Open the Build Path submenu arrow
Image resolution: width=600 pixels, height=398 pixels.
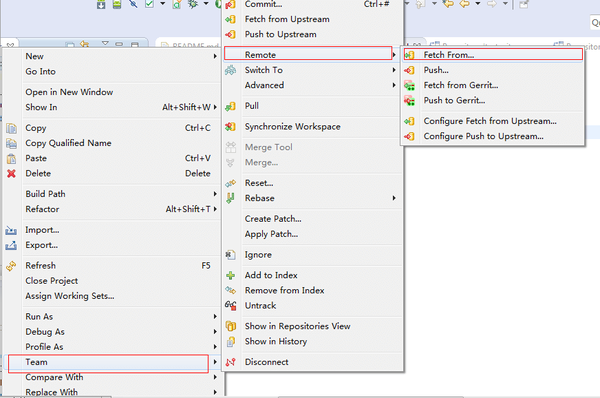[x=215, y=194]
